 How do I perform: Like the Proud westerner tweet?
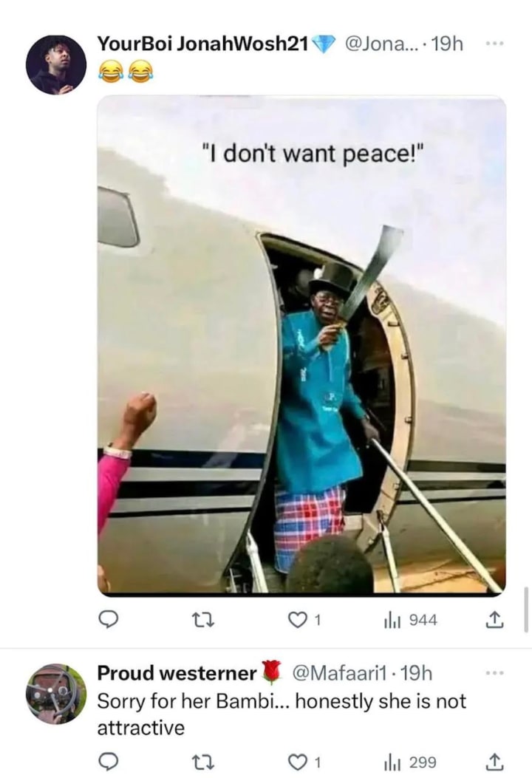304,762
